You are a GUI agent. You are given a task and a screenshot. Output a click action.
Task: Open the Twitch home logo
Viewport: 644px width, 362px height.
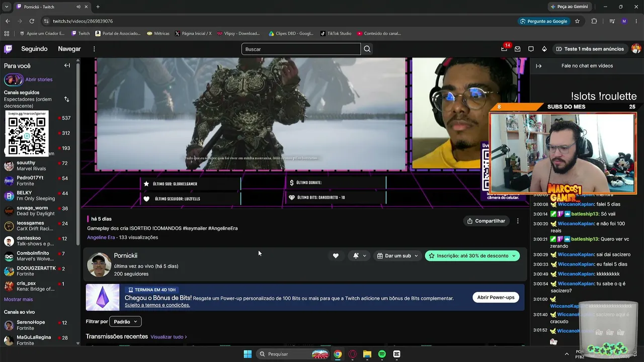pos(8,49)
